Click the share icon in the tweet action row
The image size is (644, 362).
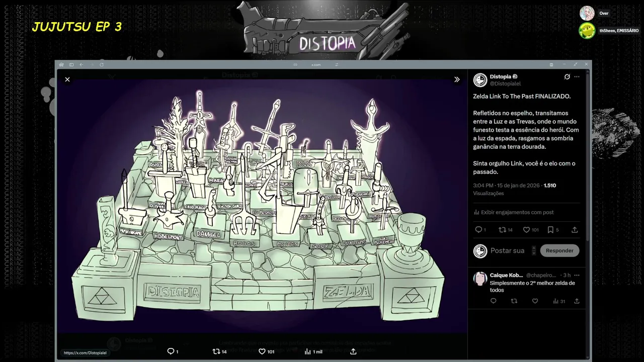[575, 230]
